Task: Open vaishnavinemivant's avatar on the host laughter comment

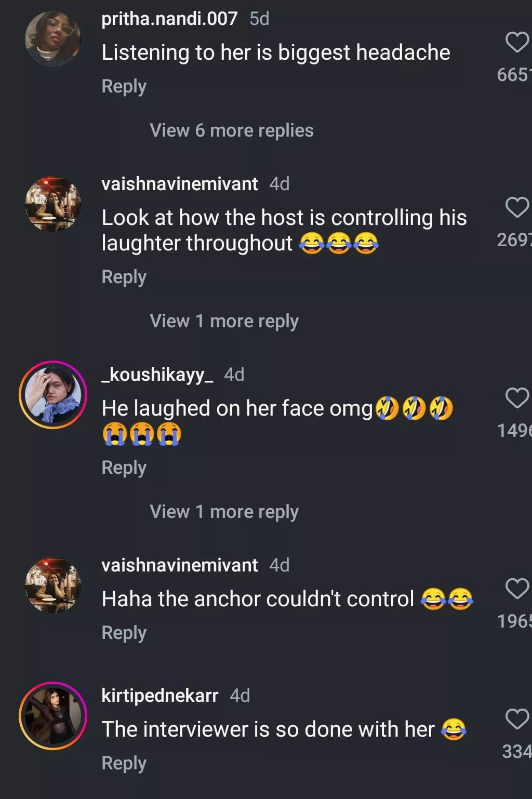Action: tap(53, 204)
